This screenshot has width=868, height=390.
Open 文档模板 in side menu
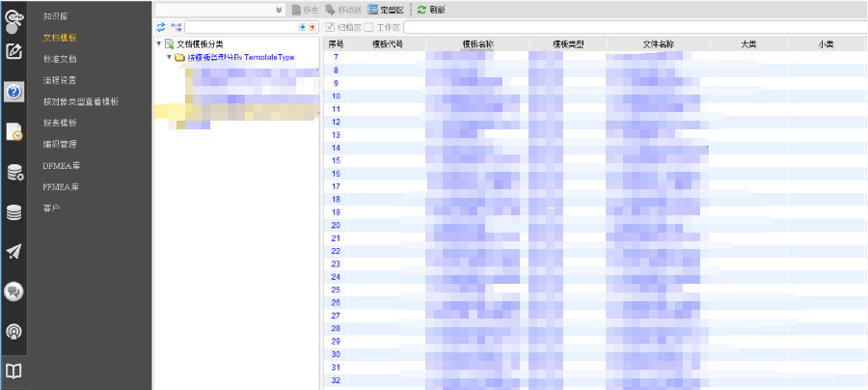pos(60,38)
